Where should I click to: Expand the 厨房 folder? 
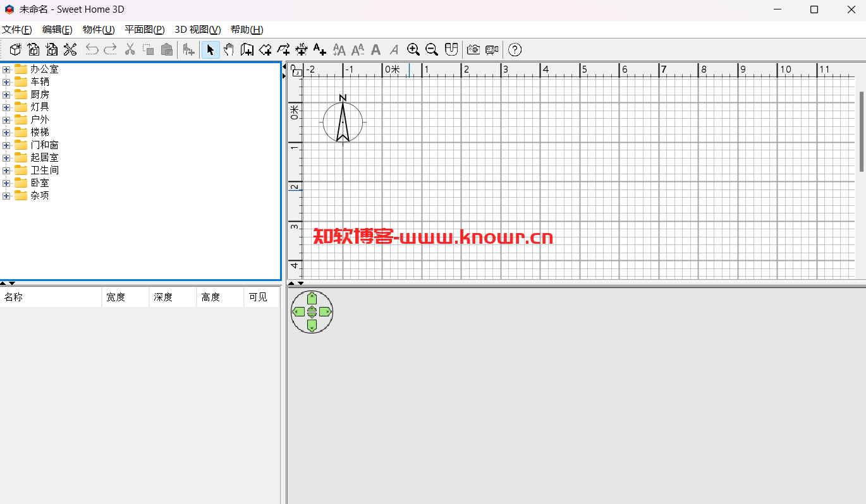pyautogui.click(x=6, y=95)
